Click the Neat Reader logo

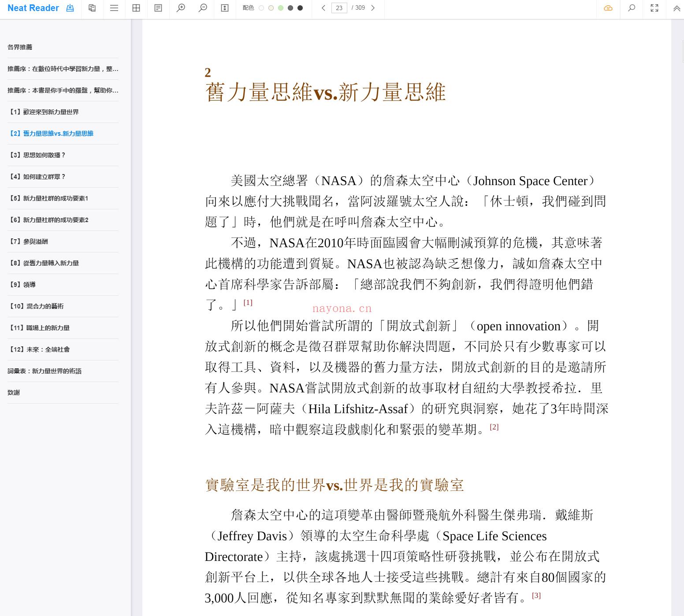(33, 8)
